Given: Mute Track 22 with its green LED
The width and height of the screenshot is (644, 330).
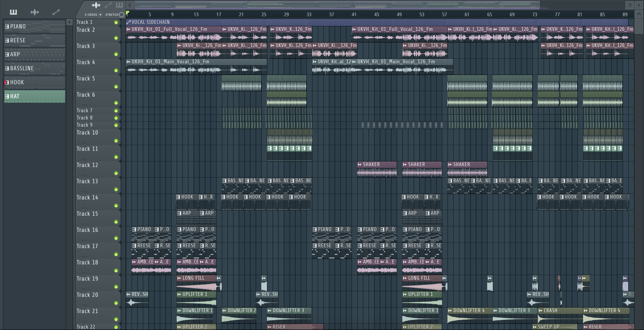Looking at the screenshot, I should (x=116, y=327).
